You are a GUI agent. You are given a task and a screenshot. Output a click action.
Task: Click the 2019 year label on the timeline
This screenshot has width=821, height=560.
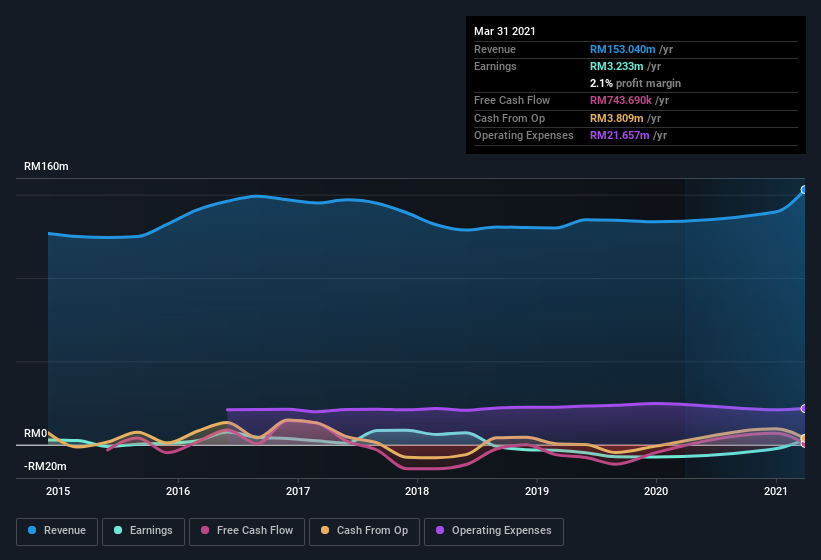tap(537, 491)
